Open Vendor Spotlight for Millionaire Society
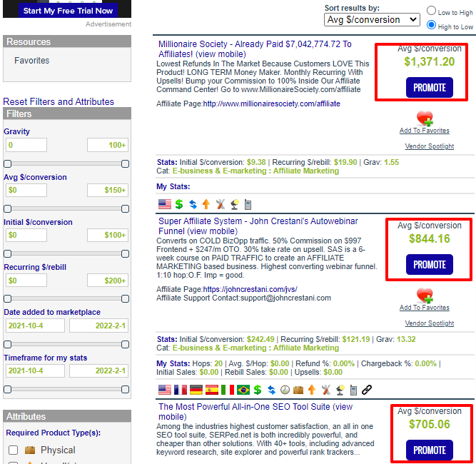Image resolution: width=476 pixels, height=464 pixels. (x=429, y=146)
